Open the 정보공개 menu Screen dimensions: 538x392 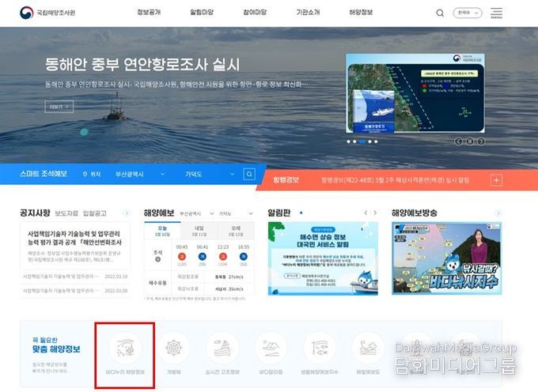click(148, 13)
